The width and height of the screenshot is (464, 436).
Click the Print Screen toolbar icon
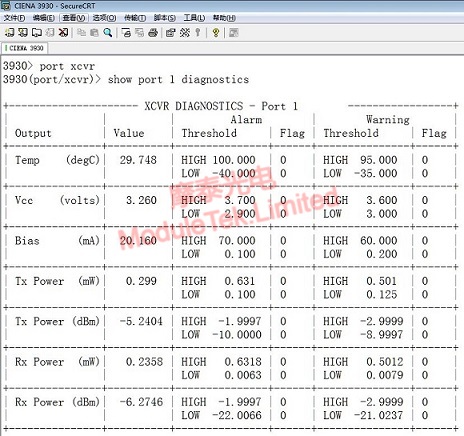coord(126,32)
